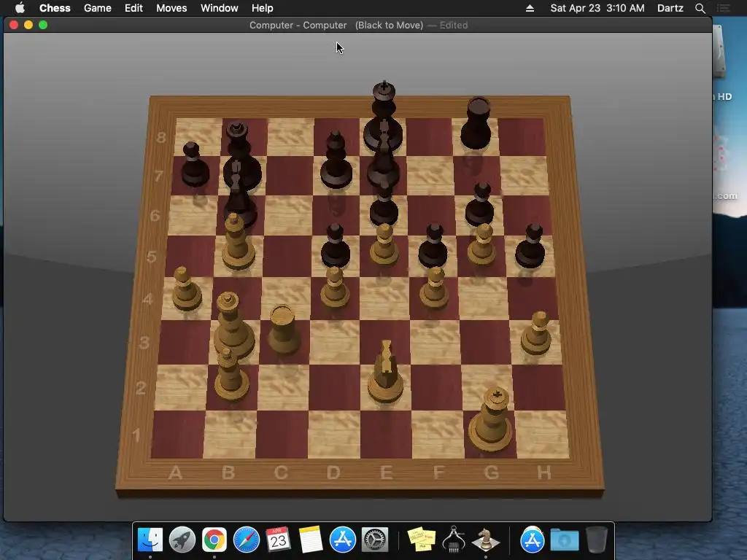The height and width of the screenshot is (560, 747).
Task: Click the window title Computer - Computer
Action: [298, 26]
